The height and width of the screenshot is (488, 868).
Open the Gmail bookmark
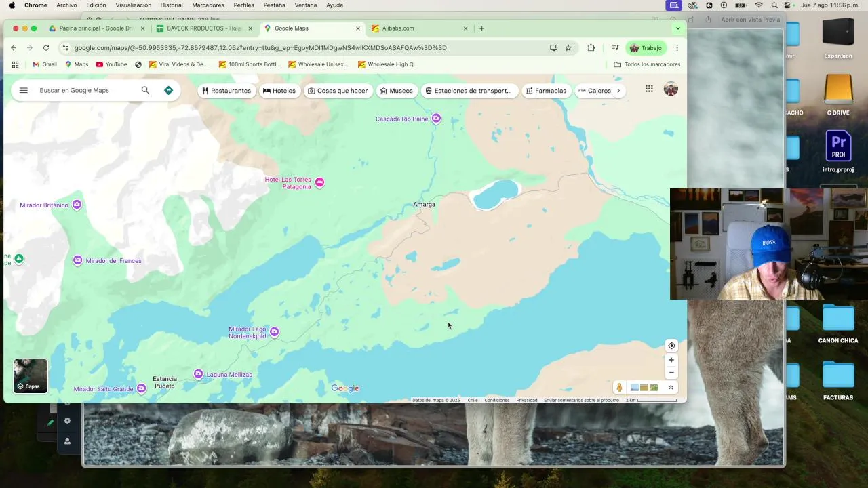coord(45,64)
